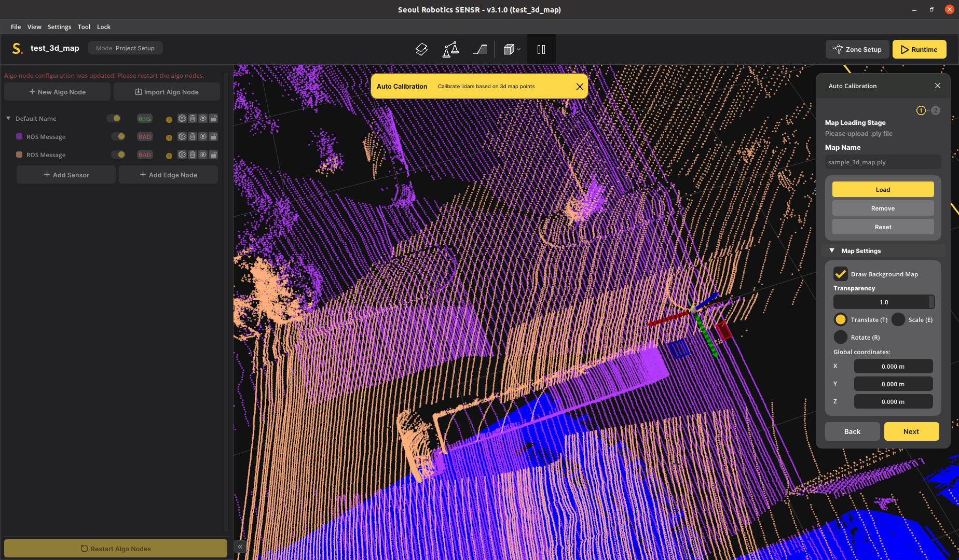The image size is (959, 560).
Task: Collapse the Default Name tree node
Action: (8, 118)
